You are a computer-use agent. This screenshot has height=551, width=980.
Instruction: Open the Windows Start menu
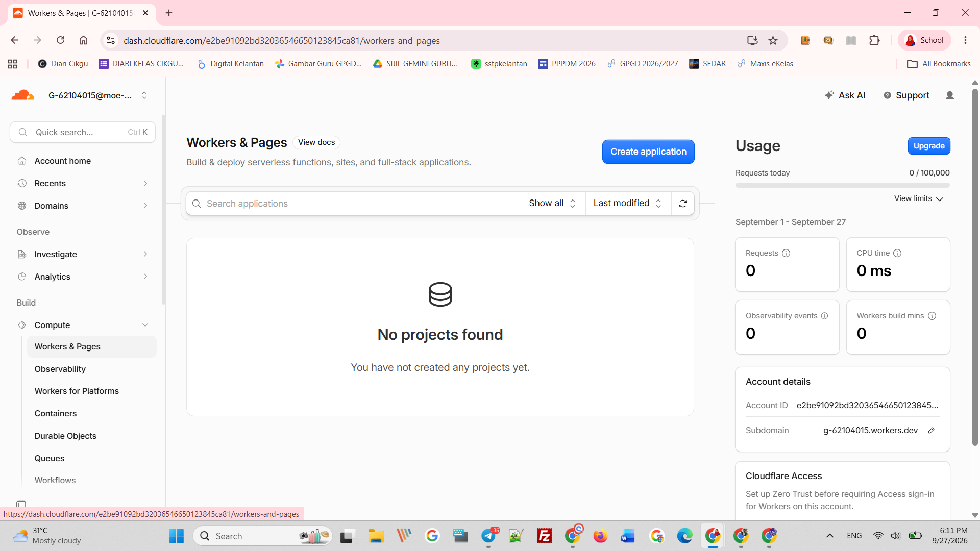[176, 536]
